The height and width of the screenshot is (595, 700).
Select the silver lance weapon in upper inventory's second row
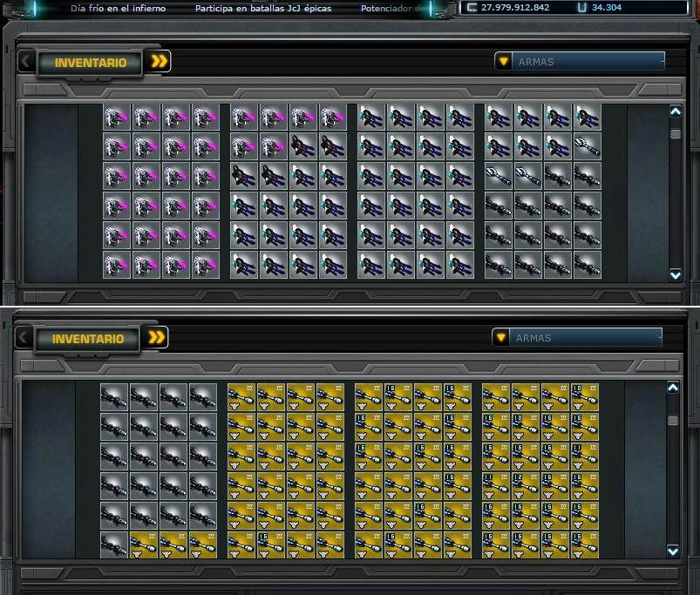(x=587, y=146)
